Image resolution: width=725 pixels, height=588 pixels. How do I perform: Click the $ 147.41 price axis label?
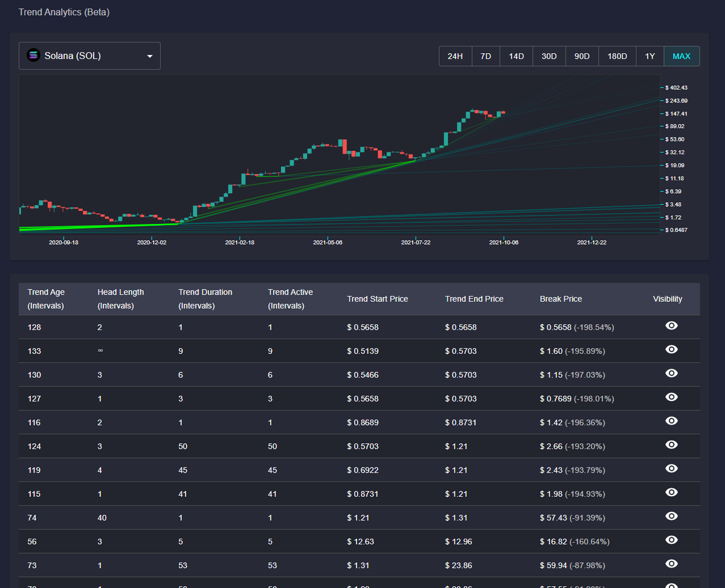point(676,113)
